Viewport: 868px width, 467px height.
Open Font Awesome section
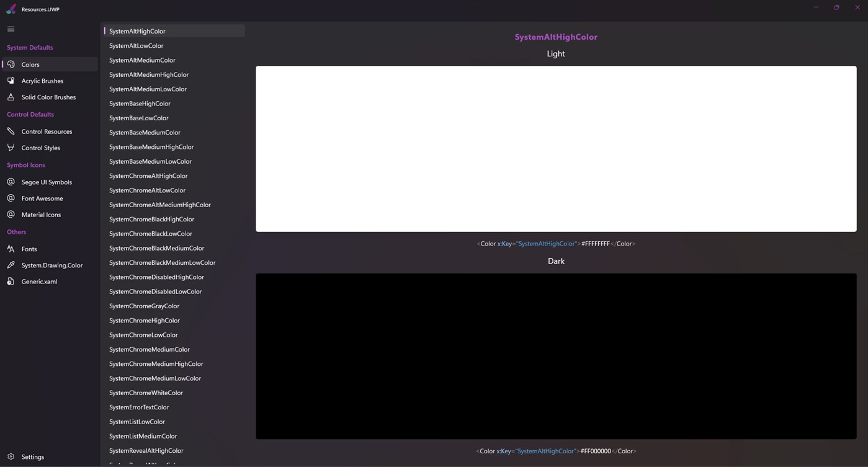[49, 198]
